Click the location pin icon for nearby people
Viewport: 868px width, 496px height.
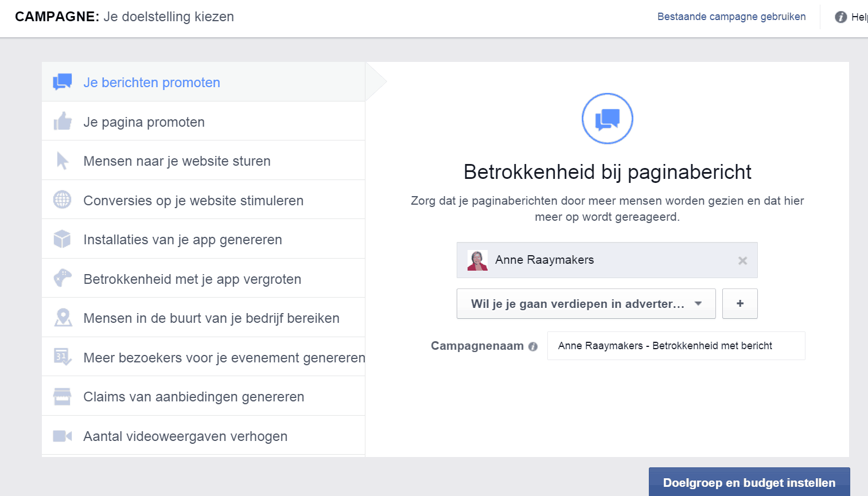click(63, 318)
